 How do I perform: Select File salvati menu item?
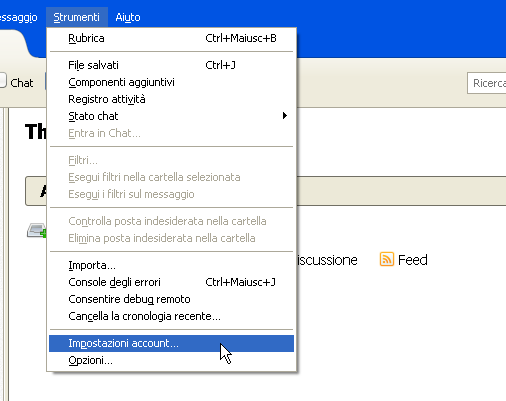(x=171, y=65)
